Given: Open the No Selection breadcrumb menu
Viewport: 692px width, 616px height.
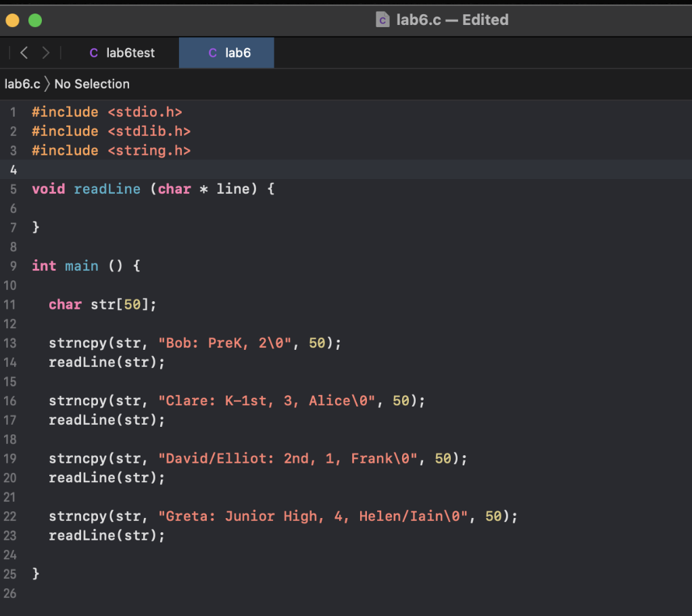Looking at the screenshot, I should (x=92, y=84).
